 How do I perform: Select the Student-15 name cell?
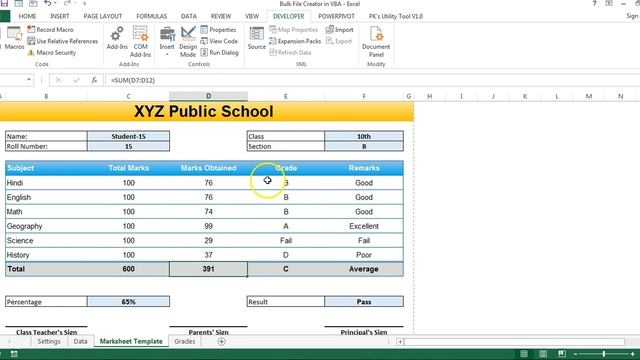(x=129, y=136)
